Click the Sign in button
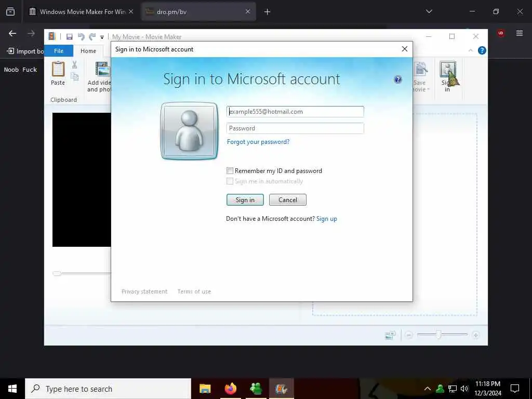The height and width of the screenshot is (399, 532). click(245, 200)
